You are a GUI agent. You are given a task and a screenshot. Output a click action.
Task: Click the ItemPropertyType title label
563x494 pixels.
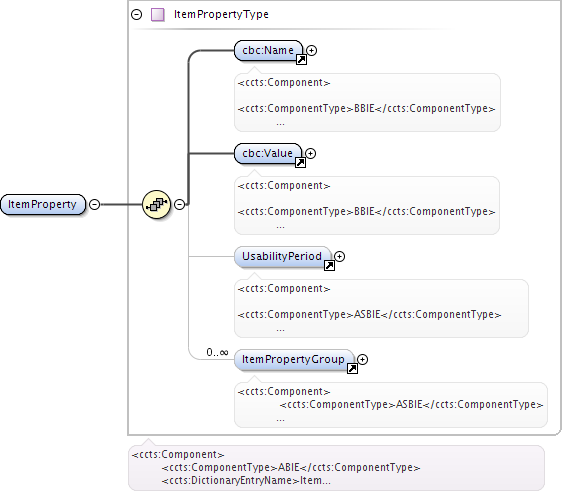(x=221, y=15)
